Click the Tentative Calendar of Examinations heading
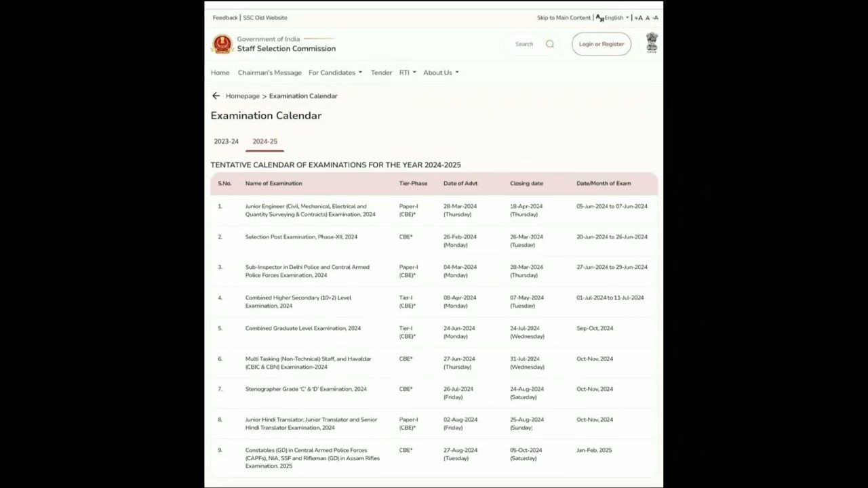Viewport: 868px width, 488px height. 336,165
